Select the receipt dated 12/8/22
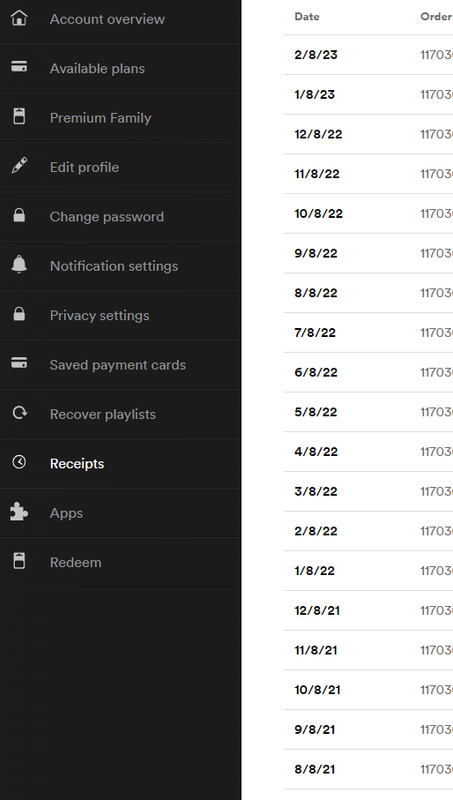 coord(368,134)
